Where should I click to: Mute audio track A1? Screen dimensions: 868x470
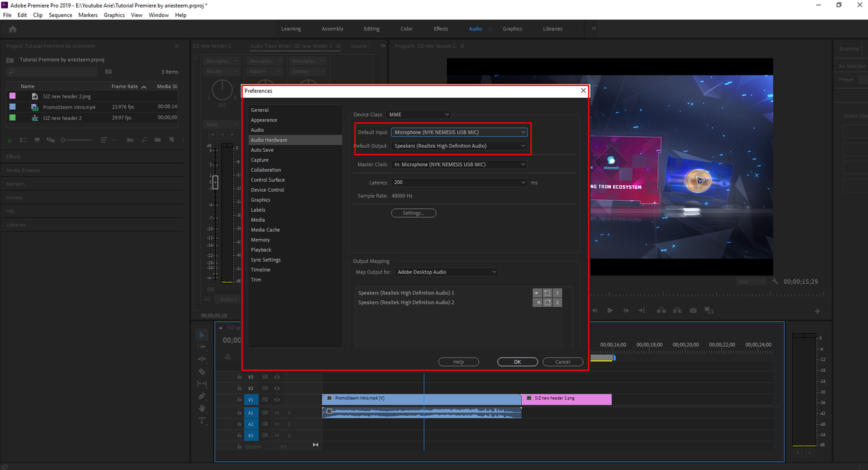(277, 412)
